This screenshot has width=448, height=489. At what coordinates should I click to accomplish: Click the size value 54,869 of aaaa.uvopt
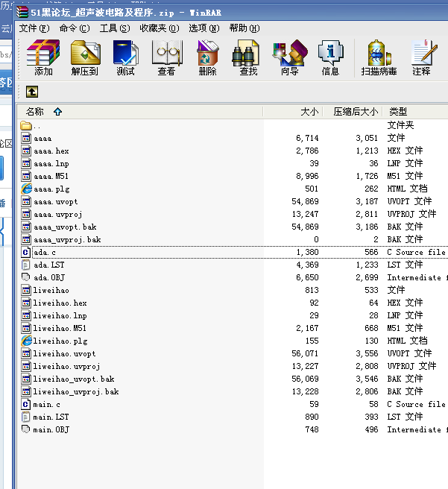[x=305, y=201]
